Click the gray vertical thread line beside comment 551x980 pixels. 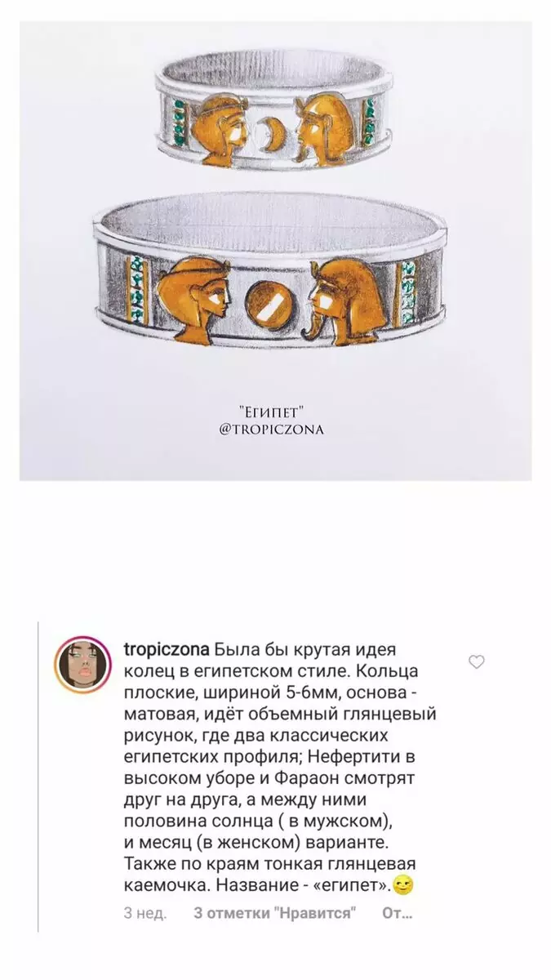(x=38, y=776)
